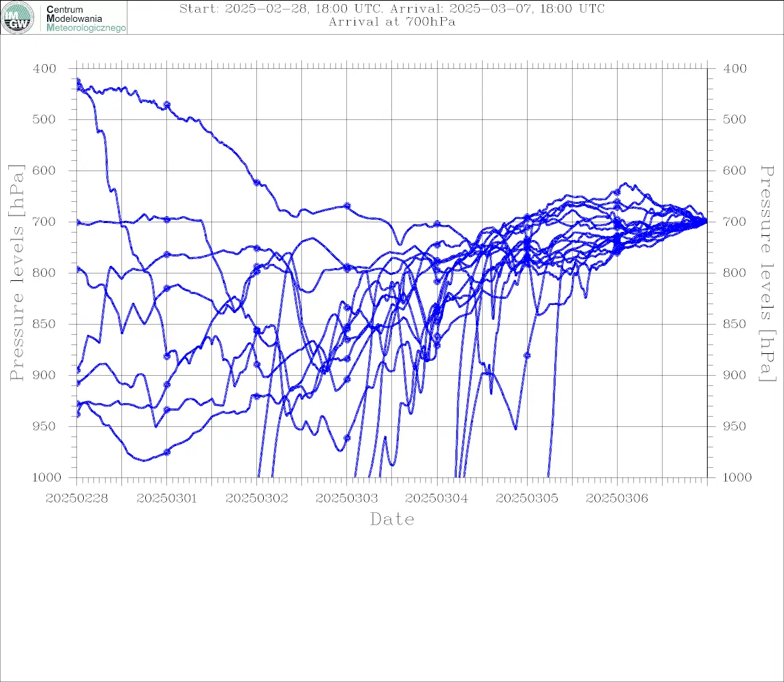Click the right axis label '950'
784x682 pixels.
pyautogui.click(x=734, y=426)
